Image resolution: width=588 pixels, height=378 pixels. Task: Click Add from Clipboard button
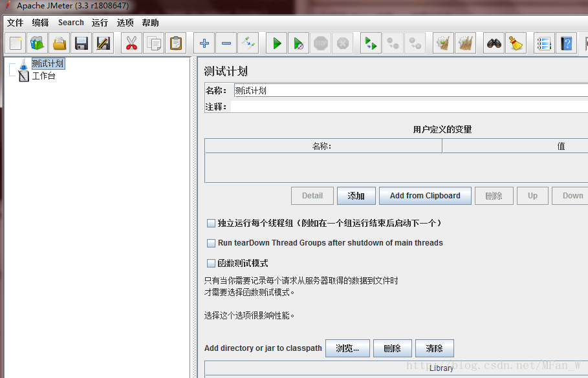425,196
